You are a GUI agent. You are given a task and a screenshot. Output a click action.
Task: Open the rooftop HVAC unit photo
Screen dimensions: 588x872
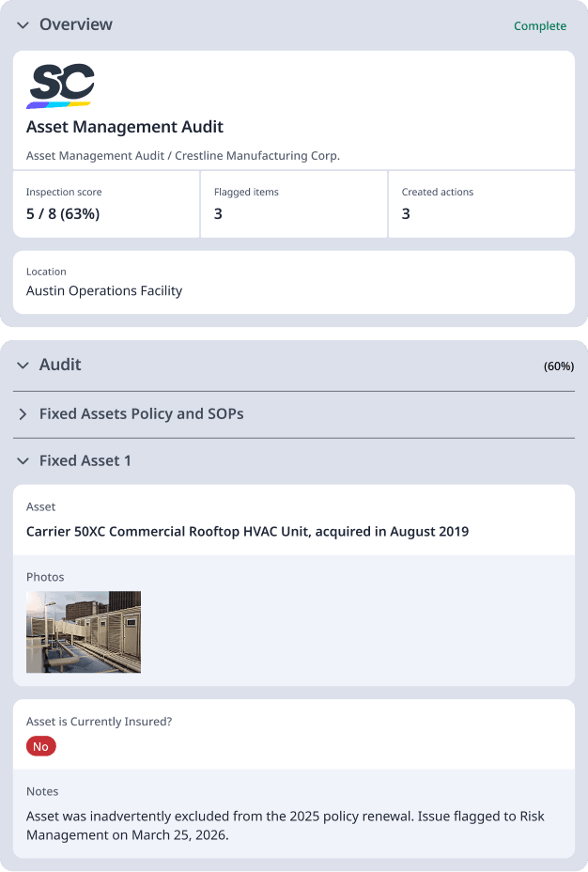pyautogui.click(x=84, y=631)
